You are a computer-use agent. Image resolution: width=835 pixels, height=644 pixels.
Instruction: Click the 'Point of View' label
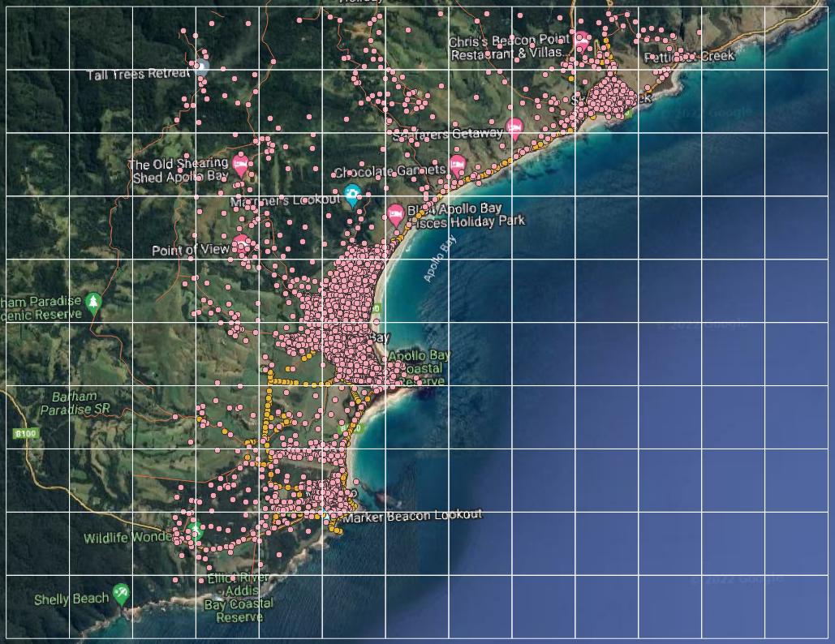coord(191,250)
